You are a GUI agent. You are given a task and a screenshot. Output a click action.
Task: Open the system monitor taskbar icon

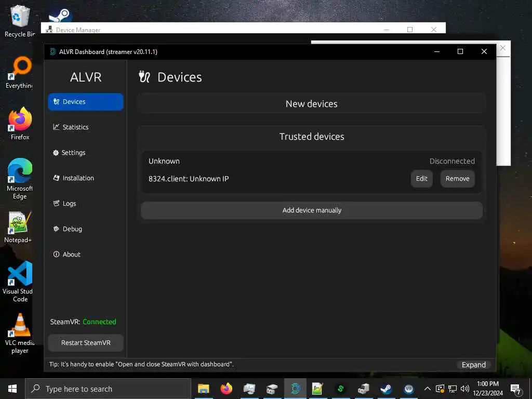click(249, 389)
